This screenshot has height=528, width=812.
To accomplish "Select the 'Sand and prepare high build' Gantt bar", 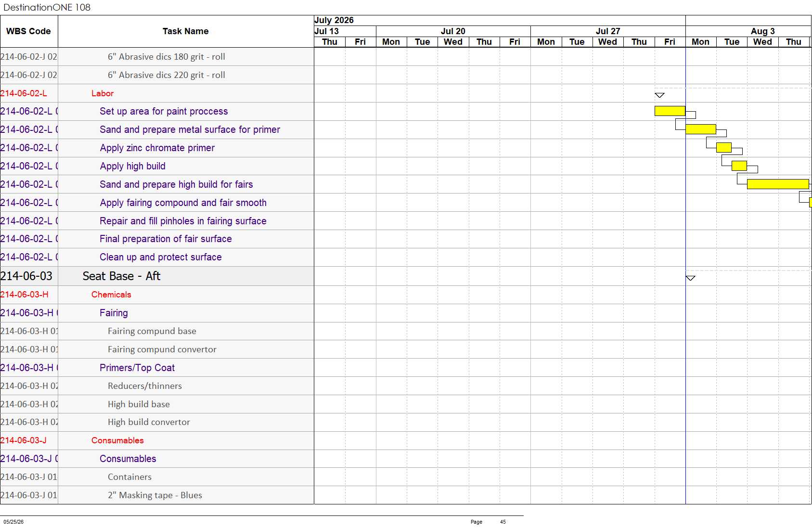I will 778,184.
